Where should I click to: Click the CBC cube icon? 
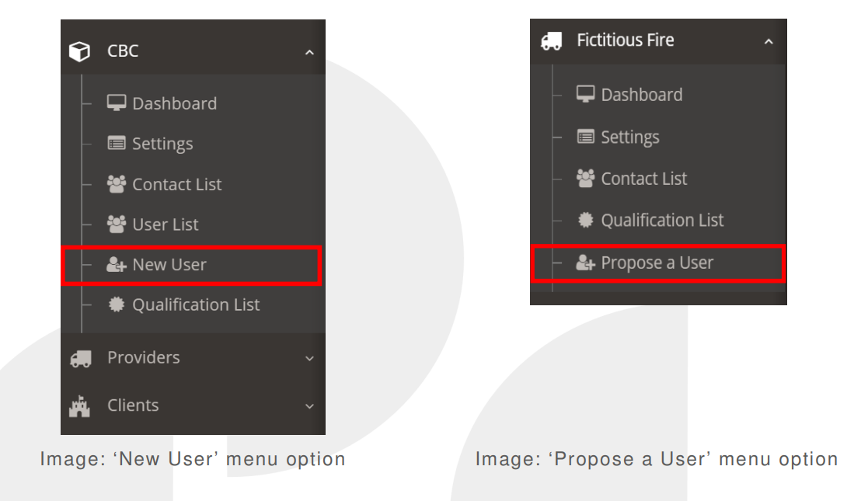[x=79, y=51]
